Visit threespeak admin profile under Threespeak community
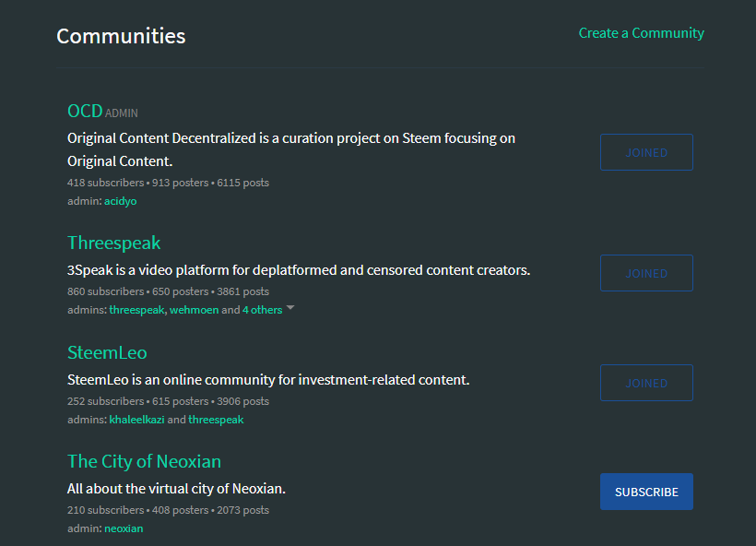Image resolution: width=756 pixels, height=546 pixels. pos(137,310)
